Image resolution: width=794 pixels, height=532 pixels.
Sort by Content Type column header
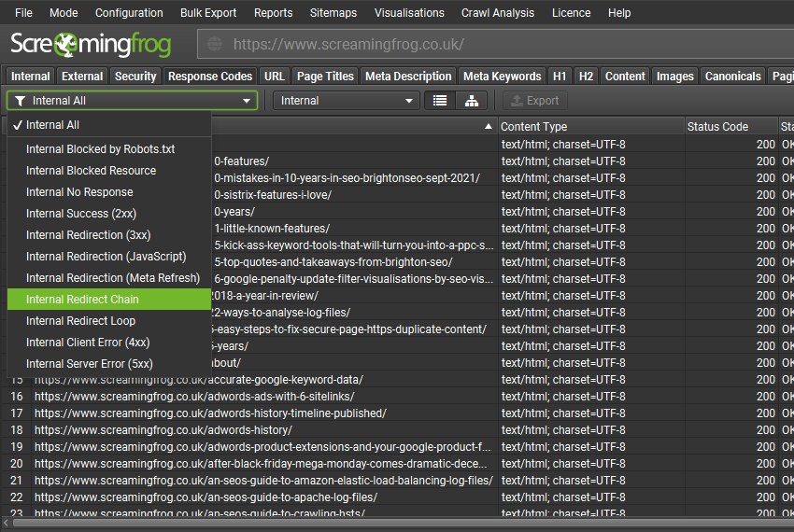[591, 127]
